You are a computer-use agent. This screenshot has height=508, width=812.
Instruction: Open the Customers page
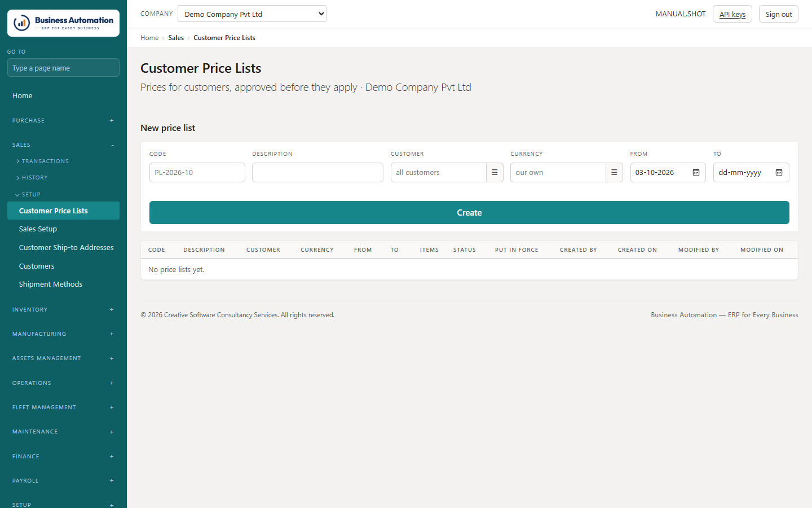[x=63, y=266]
